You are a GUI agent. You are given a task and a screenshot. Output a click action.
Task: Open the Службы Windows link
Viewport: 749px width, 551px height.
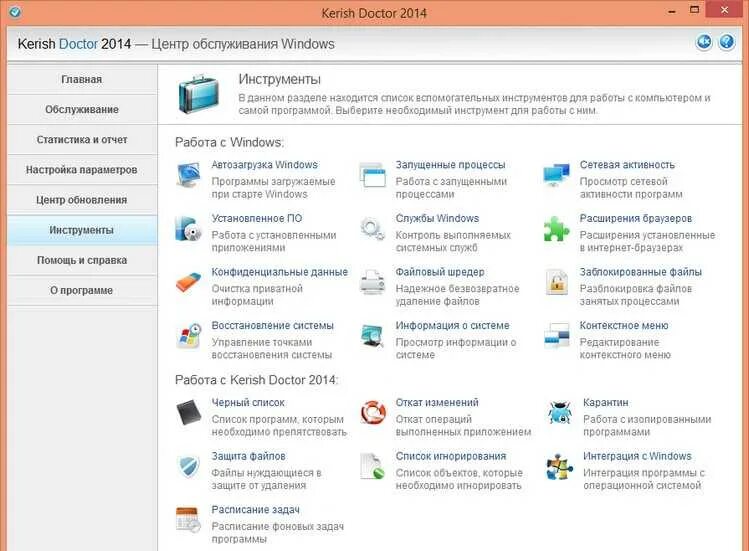[437, 218]
